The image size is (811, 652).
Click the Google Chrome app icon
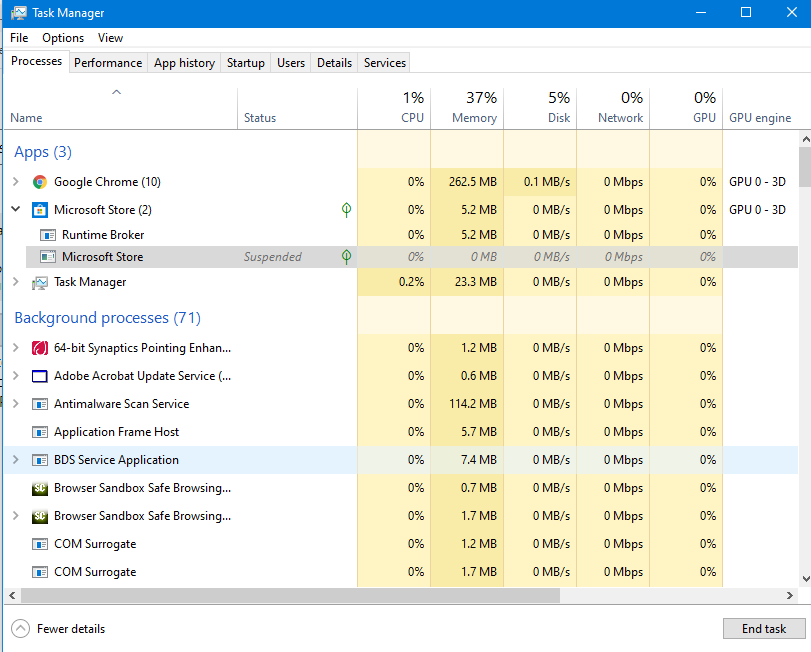[x=40, y=182]
